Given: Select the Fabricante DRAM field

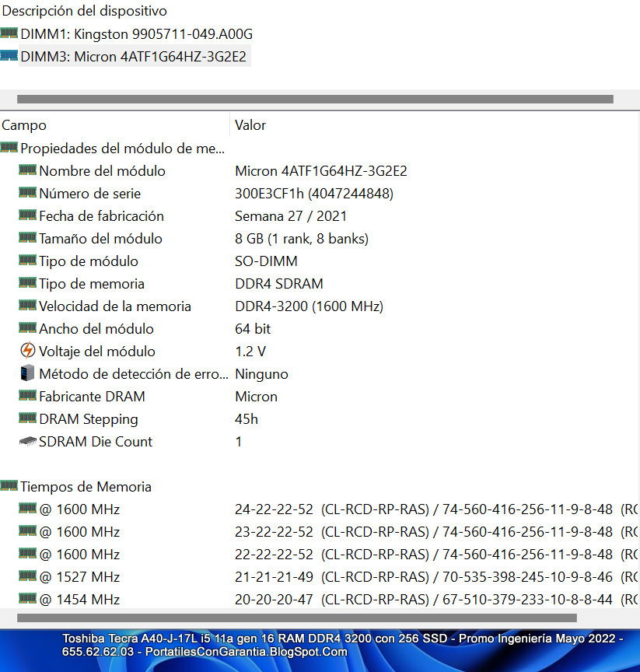Looking at the screenshot, I should tap(92, 397).
